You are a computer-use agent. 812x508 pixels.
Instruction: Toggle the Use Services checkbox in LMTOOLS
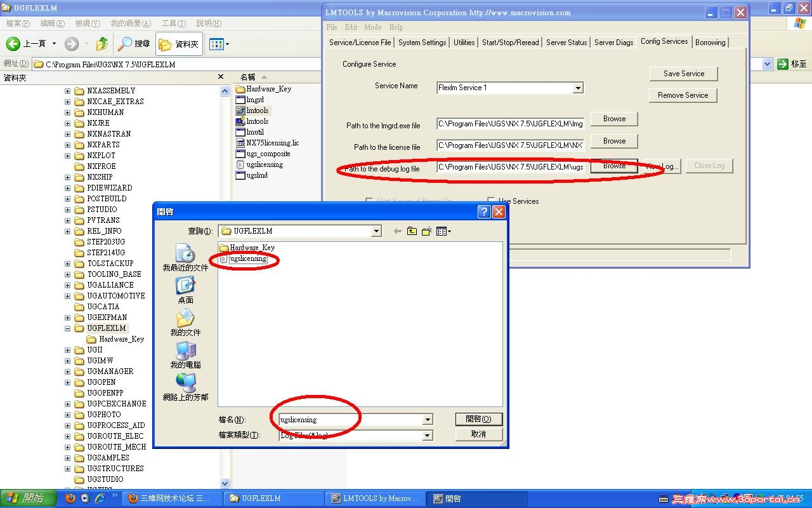pos(491,201)
